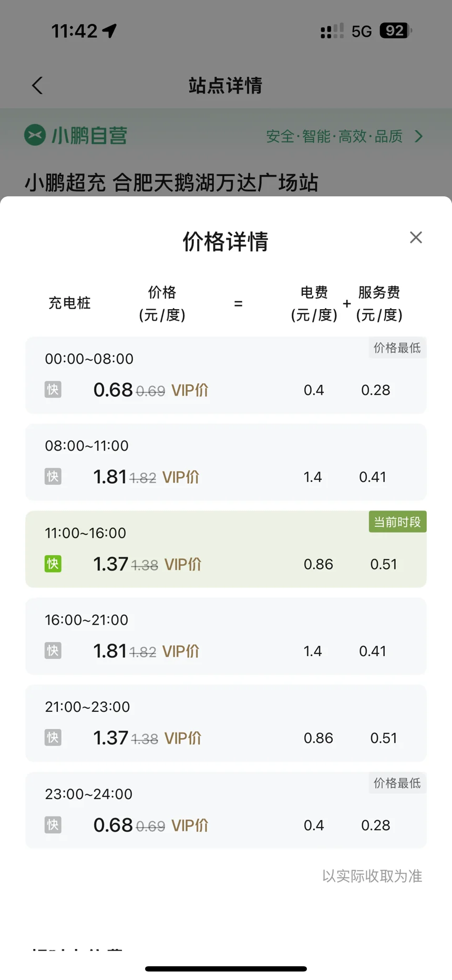The height and width of the screenshot is (980, 452).
Task: Tap the green 快 icon in 11:00~16:00
Action: coord(53,564)
